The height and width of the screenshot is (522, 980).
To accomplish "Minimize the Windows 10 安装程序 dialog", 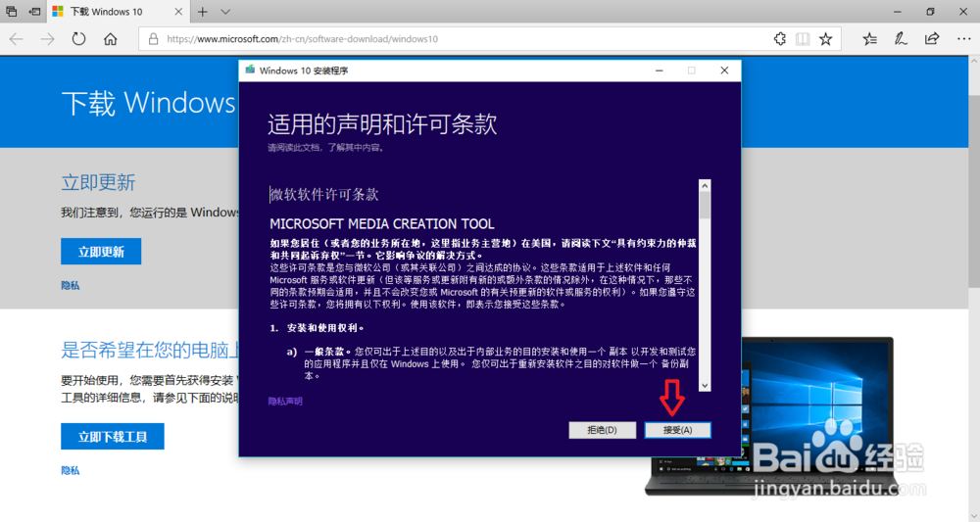I will 659,70.
